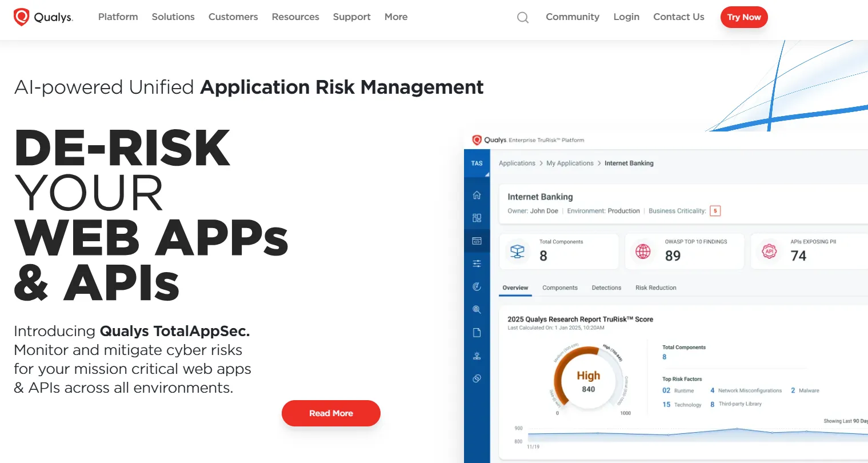
Task: Click the Total Components network icon
Action: pos(518,251)
